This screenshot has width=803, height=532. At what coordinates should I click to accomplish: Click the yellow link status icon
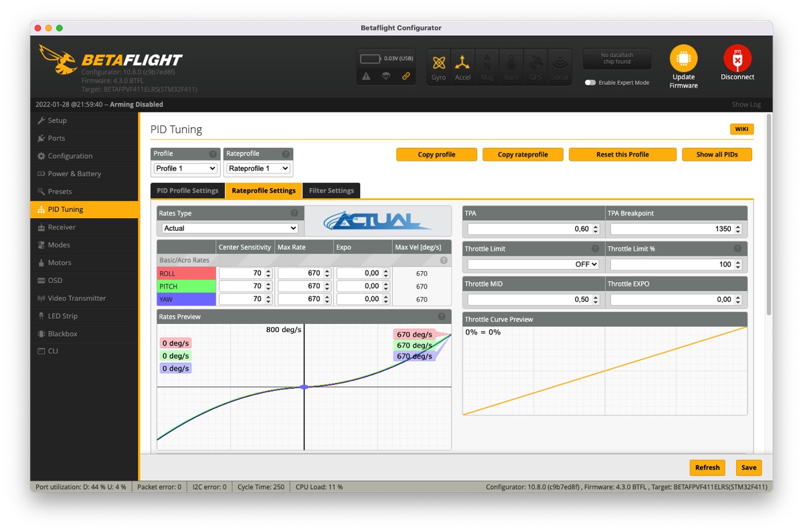(406, 76)
